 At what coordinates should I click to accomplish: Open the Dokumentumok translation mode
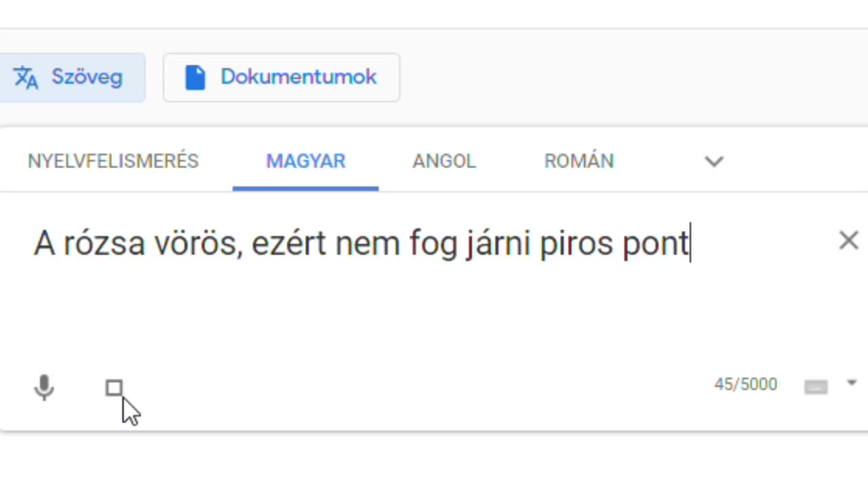pyautogui.click(x=298, y=77)
